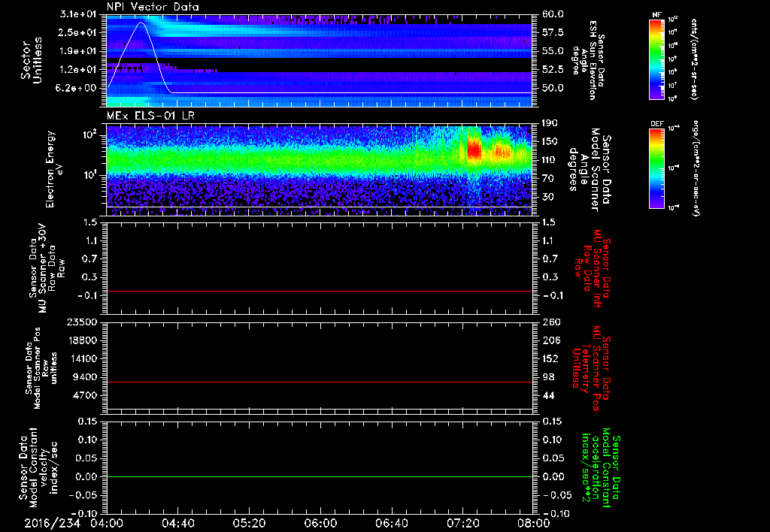
Task: Click the '3.1e+01' sector tick value
Action: click(78, 14)
